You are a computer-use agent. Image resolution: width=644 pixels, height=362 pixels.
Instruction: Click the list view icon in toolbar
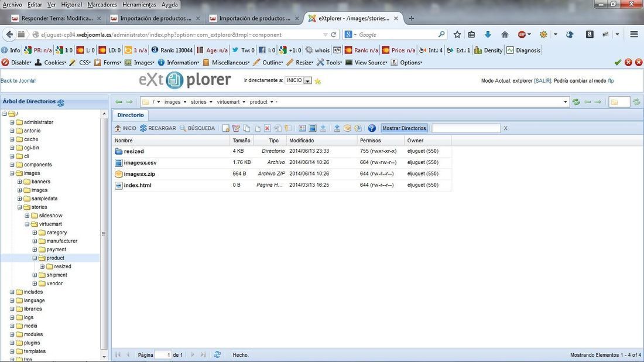(x=302, y=128)
